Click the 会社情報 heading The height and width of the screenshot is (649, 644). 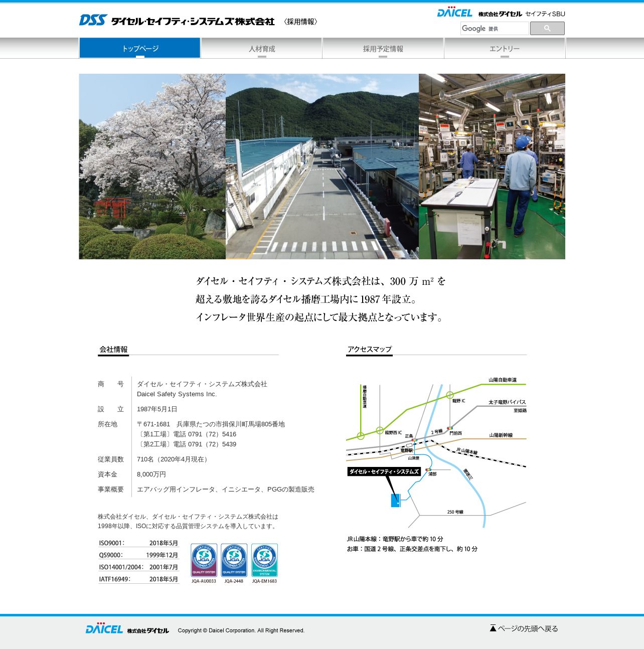pos(113,349)
